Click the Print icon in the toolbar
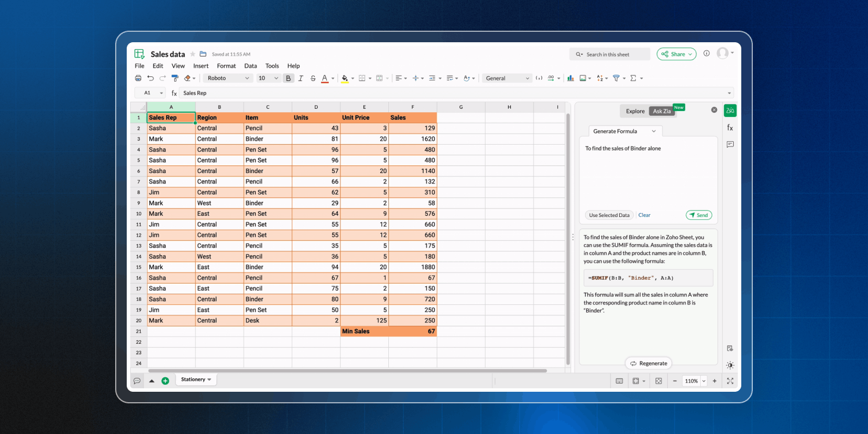868x434 pixels. click(x=138, y=78)
